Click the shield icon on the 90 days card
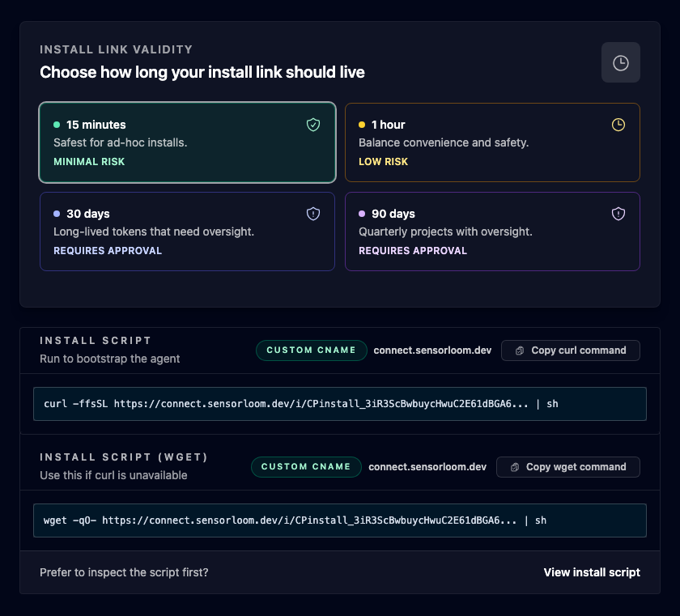680x616 pixels. (x=618, y=214)
